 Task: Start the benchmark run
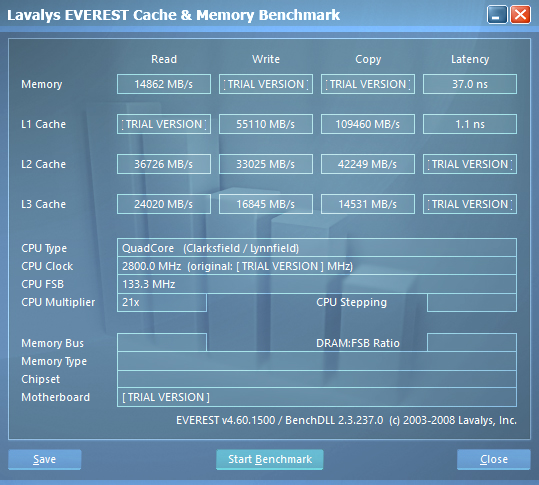270,459
